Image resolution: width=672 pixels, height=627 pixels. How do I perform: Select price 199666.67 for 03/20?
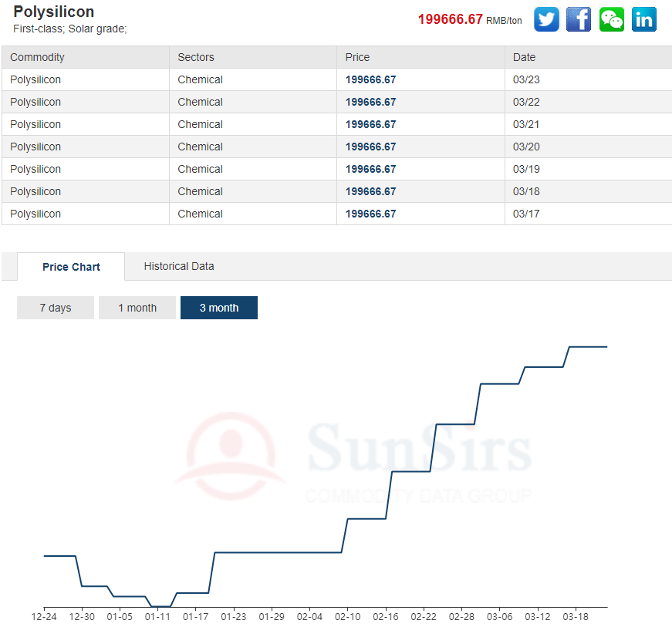tap(370, 147)
